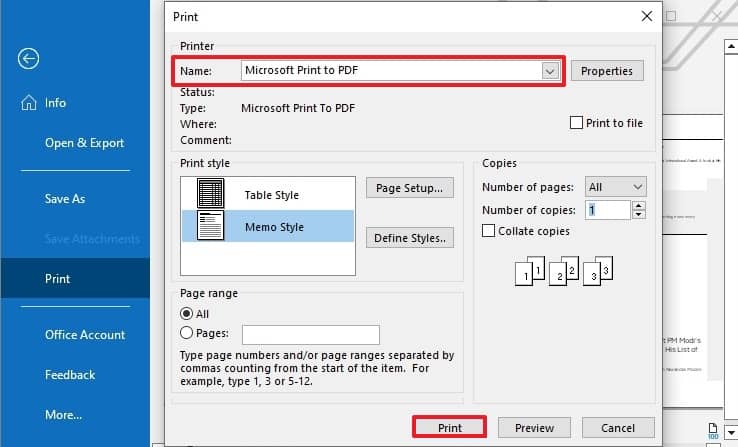Open the Open & Export menu item
Screen dimensions: 738x447
[x=85, y=143]
